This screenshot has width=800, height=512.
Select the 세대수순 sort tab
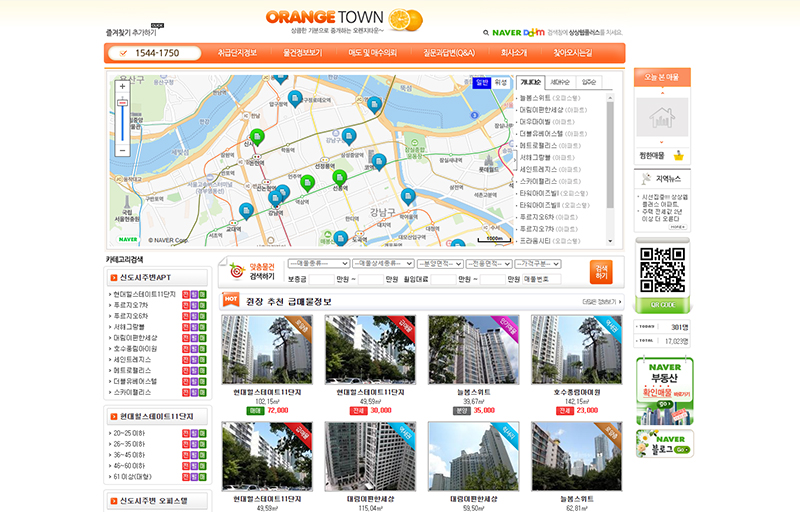[x=560, y=82]
